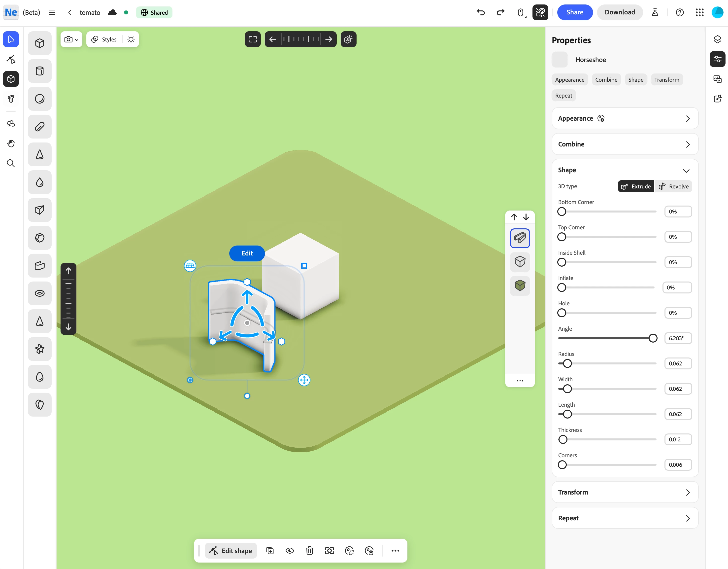Click the Edit shape button
Image resolution: width=728 pixels, height=569 pixels.
231,551
